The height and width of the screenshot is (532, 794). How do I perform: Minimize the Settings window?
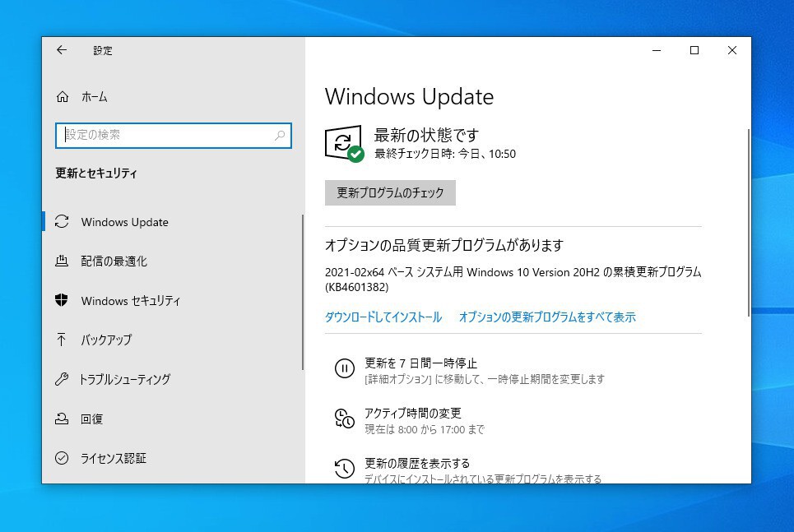(657, 50)
